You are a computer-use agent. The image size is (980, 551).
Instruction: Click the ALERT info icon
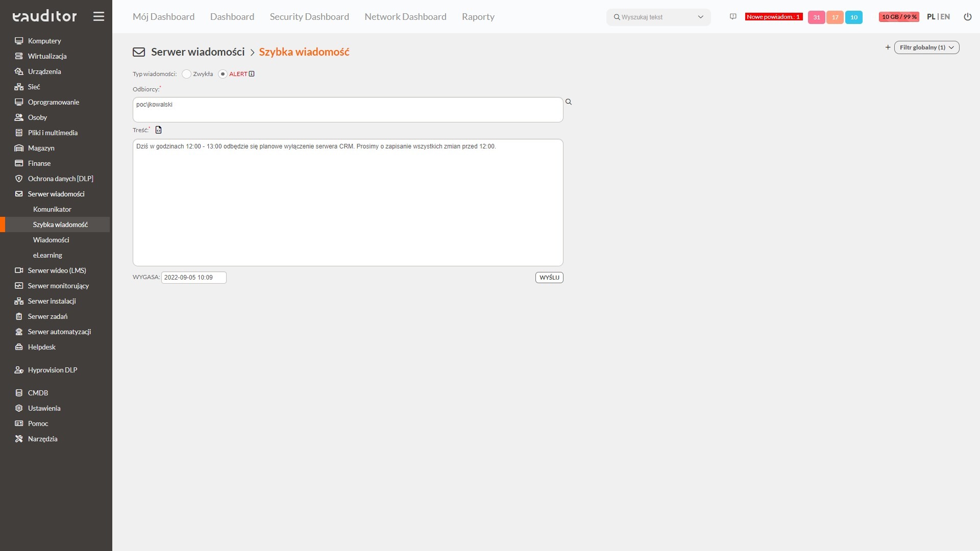[x=252, y=74]
